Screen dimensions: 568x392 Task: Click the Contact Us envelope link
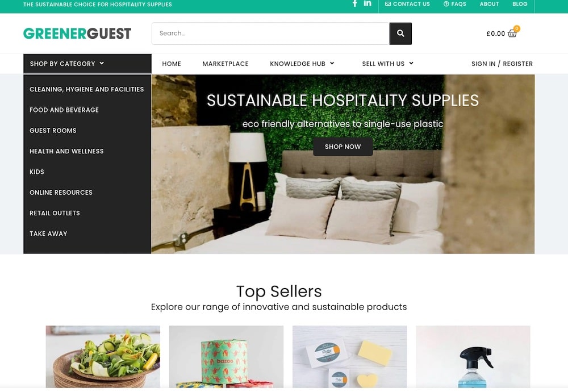407,4
